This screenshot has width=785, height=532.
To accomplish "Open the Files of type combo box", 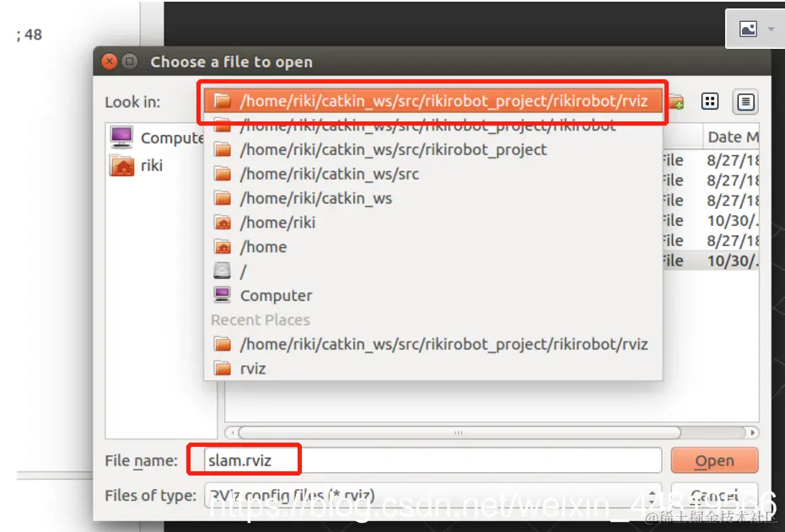I will [433, 496].
